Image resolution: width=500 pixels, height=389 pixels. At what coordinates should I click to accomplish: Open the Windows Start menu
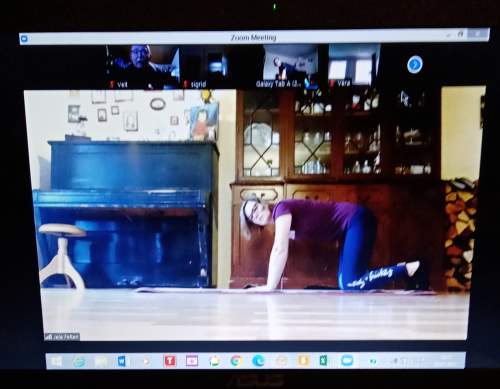(x=57, y=361)
